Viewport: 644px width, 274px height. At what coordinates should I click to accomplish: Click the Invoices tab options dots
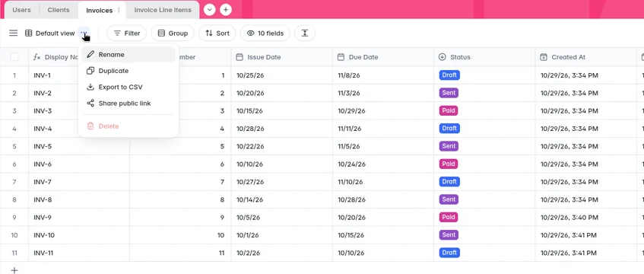pos(119,10)
